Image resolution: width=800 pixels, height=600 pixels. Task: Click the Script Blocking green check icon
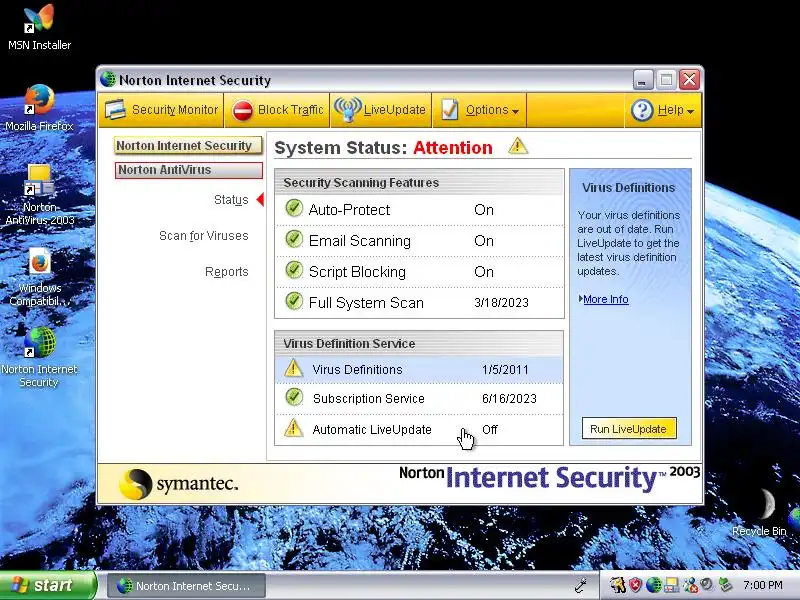click(294, 270)
